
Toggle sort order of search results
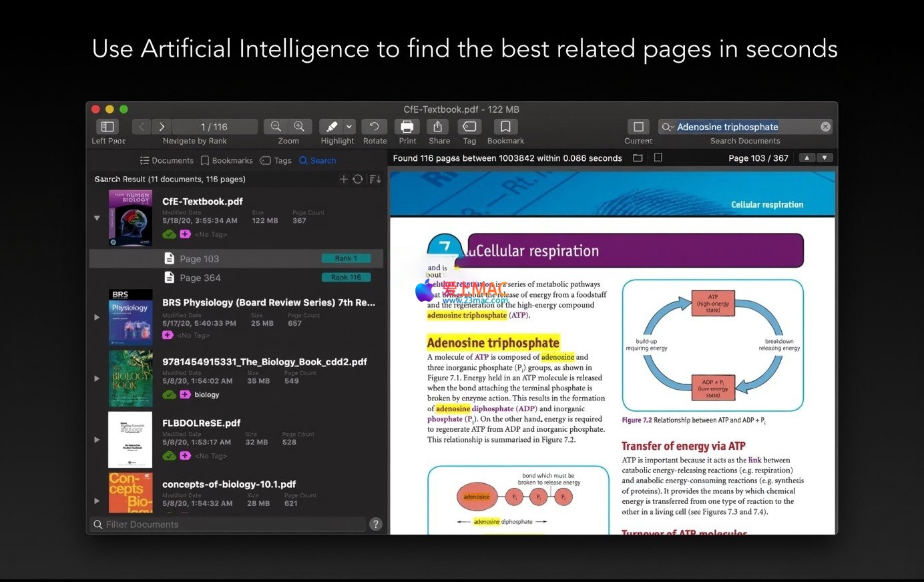point(375,180)
